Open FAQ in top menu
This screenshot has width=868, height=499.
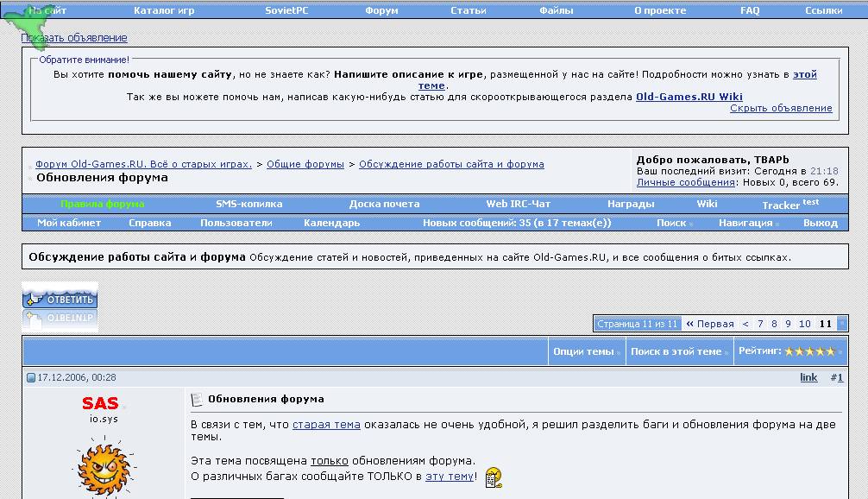pos(750,10)
